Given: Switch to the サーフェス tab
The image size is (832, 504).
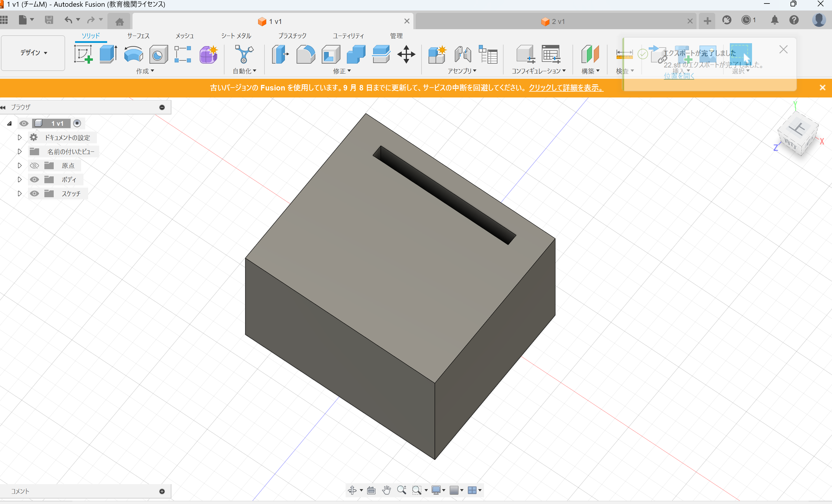Looking at the screenshot, I should click(138, 36).
